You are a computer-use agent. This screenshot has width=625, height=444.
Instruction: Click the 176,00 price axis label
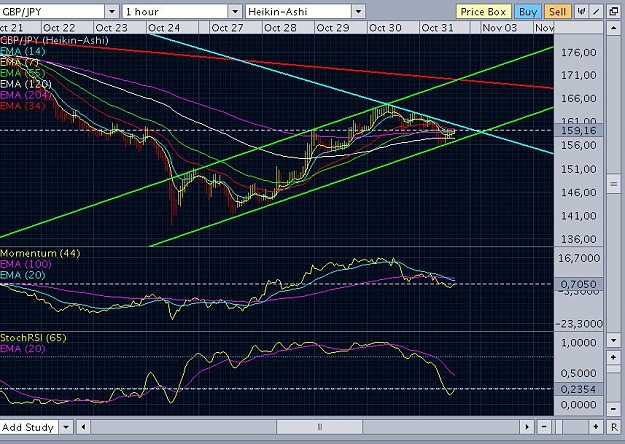tap(579, 53)
